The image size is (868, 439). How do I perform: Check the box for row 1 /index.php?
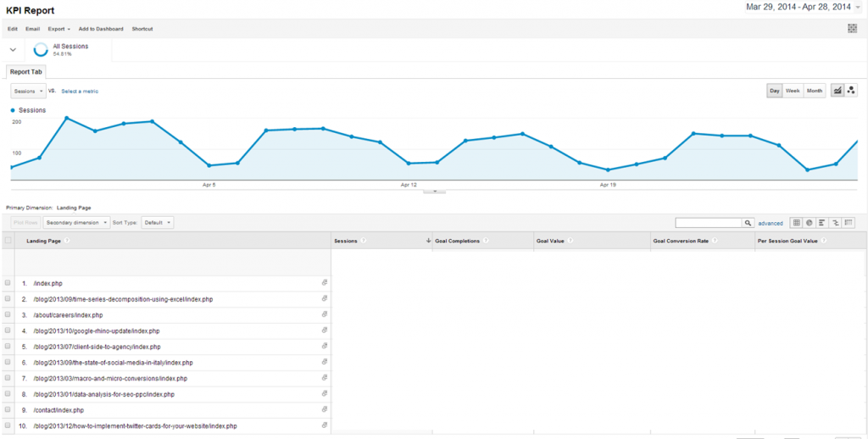[8, 283]
